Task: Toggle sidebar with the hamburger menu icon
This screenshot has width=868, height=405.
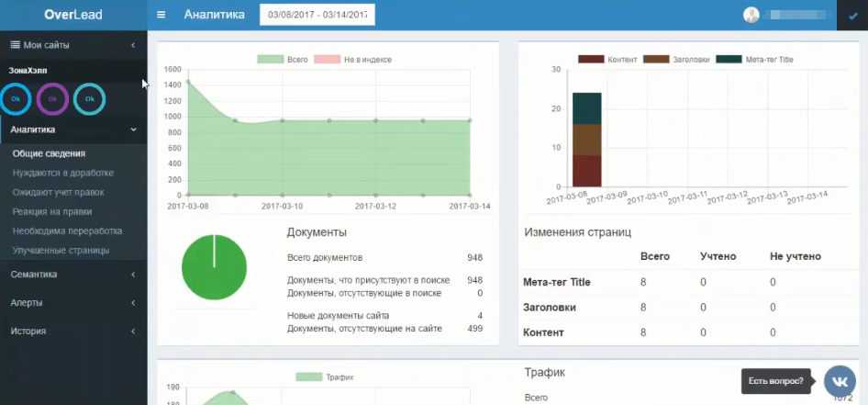Action: (161, 15)
